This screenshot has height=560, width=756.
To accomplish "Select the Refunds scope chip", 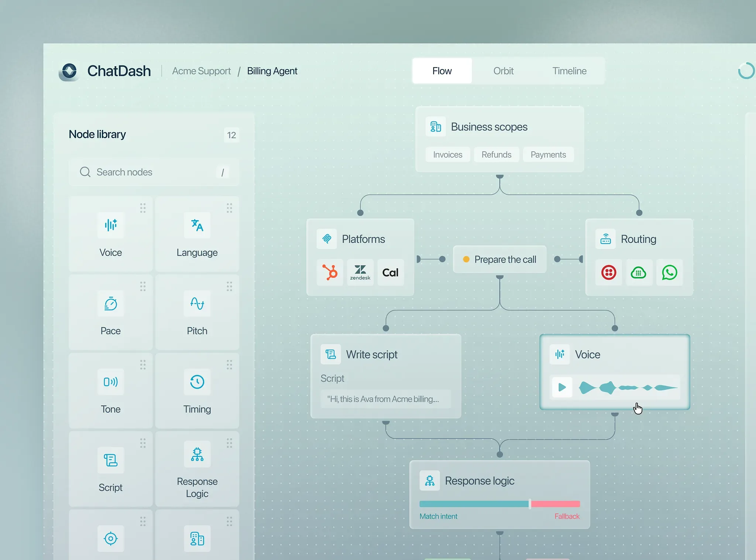I will [x=496, y=154].
